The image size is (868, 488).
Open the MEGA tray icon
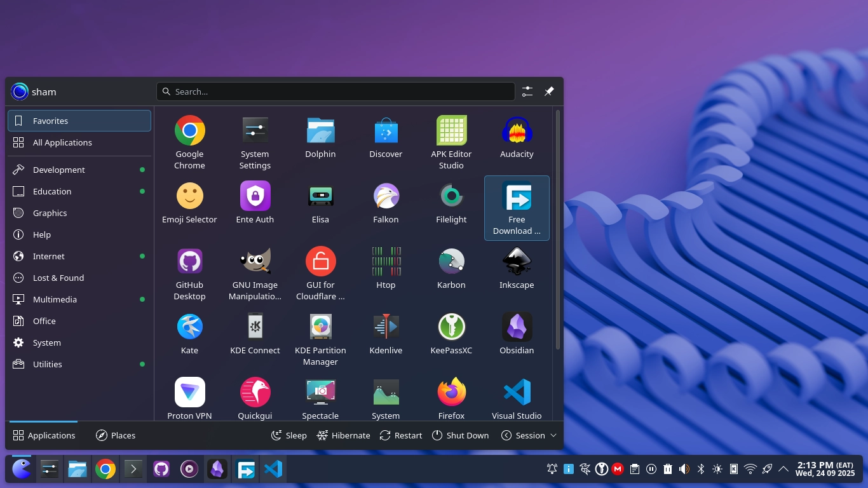point(618,469)
